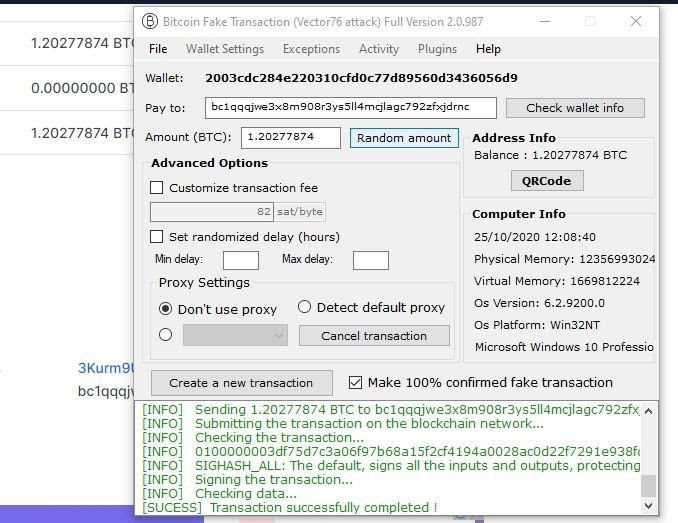
Task: Enable Set randomized delay checkbox
Action: click(x=157, y=236)
